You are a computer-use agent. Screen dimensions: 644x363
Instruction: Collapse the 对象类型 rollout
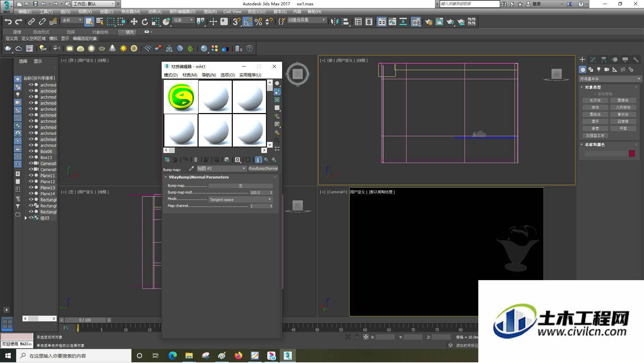582,87
